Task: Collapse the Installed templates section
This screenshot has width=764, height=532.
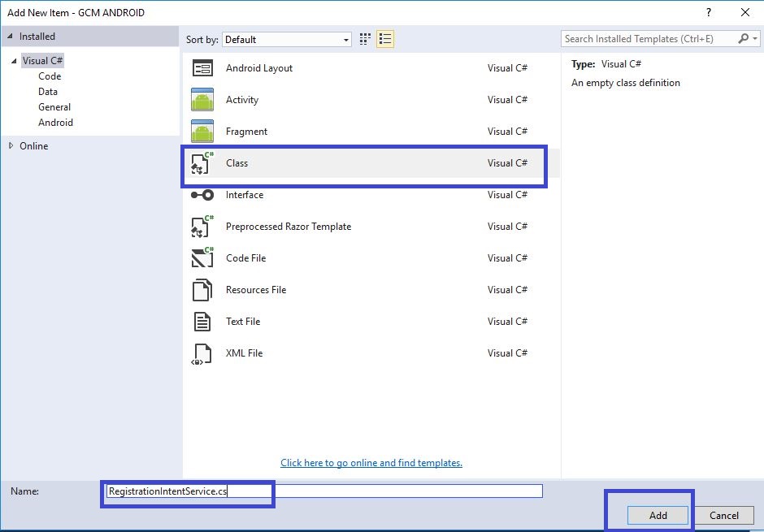Action: tap(11, 37)
